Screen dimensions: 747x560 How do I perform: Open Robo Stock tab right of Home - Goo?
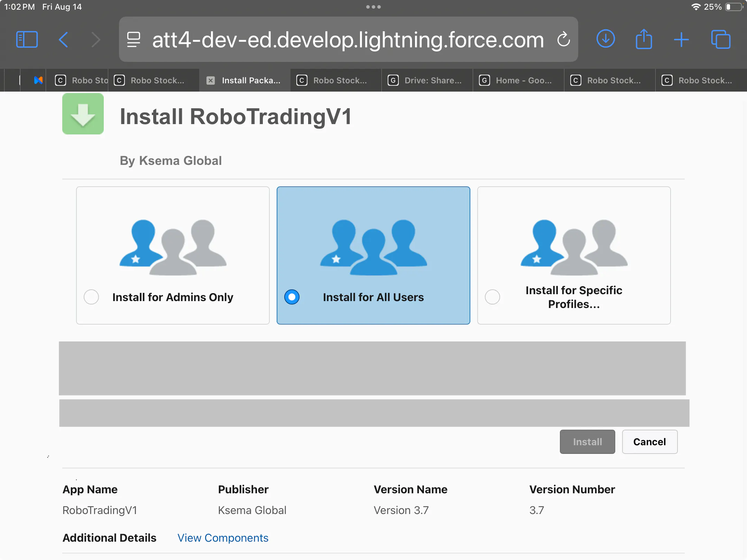click(610, 81)
